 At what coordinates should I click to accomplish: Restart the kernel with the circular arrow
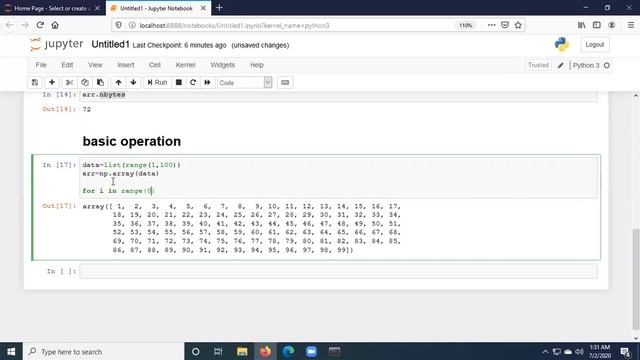[x=193, y=82]
